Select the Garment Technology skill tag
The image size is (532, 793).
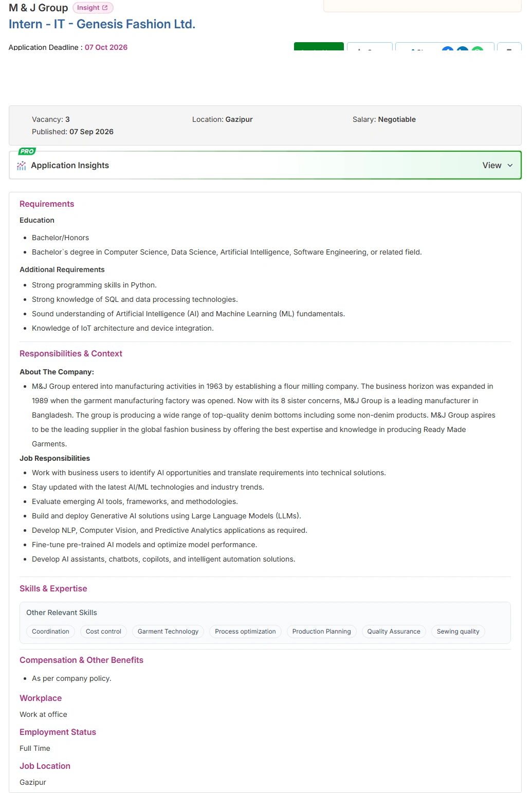pyautogui.click(x=168, y=632)
